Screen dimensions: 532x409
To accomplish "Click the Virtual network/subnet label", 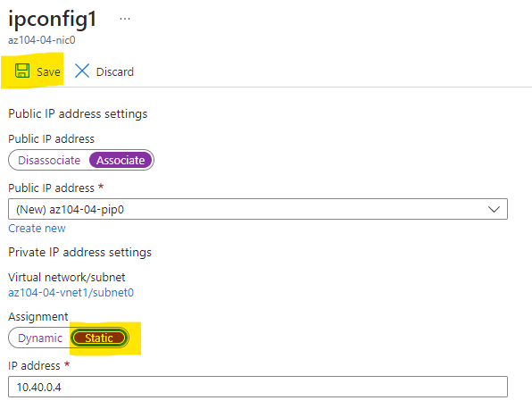I will tap(67, 278).
